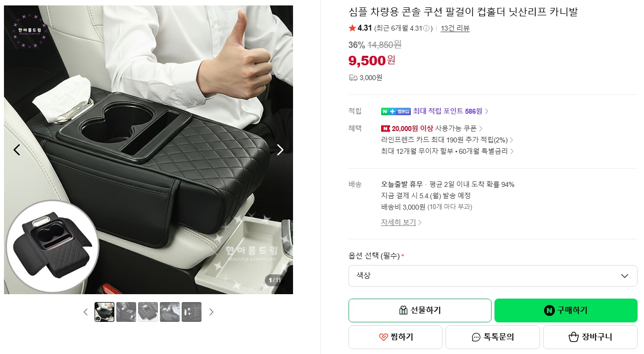The height and width of the screenshot is (354, 644).
Task: Show the previous product image arrow
Action: tap(17, 150)
